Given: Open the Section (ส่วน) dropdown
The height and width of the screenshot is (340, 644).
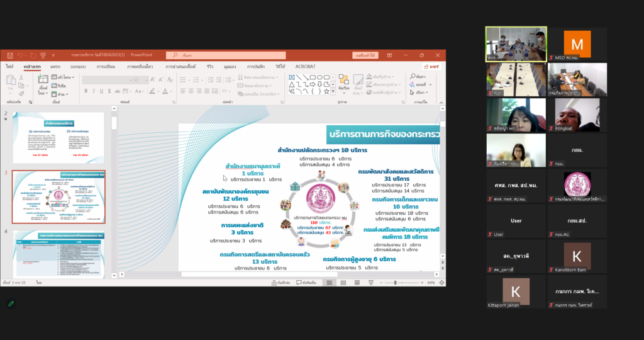Looking at the screenshot, I should [60, 94].
